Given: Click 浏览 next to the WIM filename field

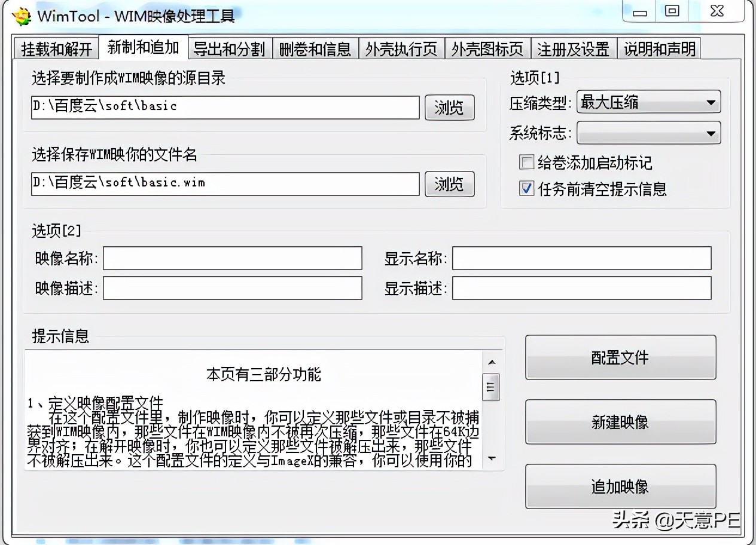Looking at the screenshot, I should click(449, 184).
